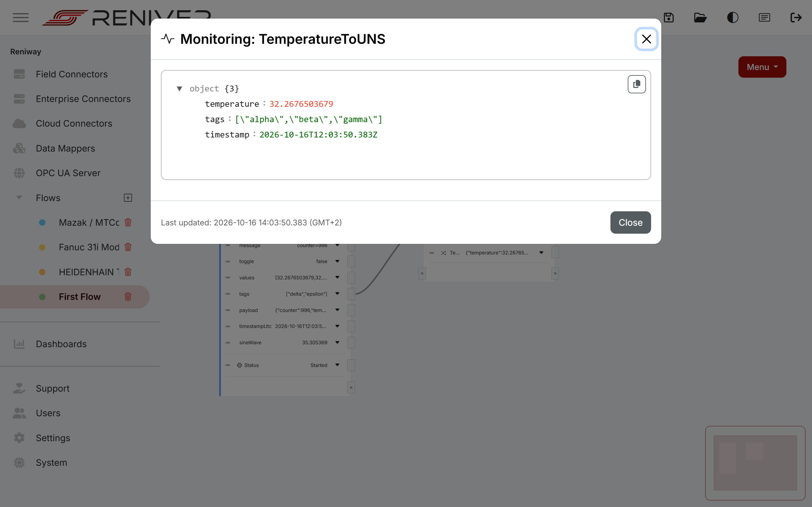Collapse the object {3} tree node
The width and height of the screenshot is (812, 507).
179,89
